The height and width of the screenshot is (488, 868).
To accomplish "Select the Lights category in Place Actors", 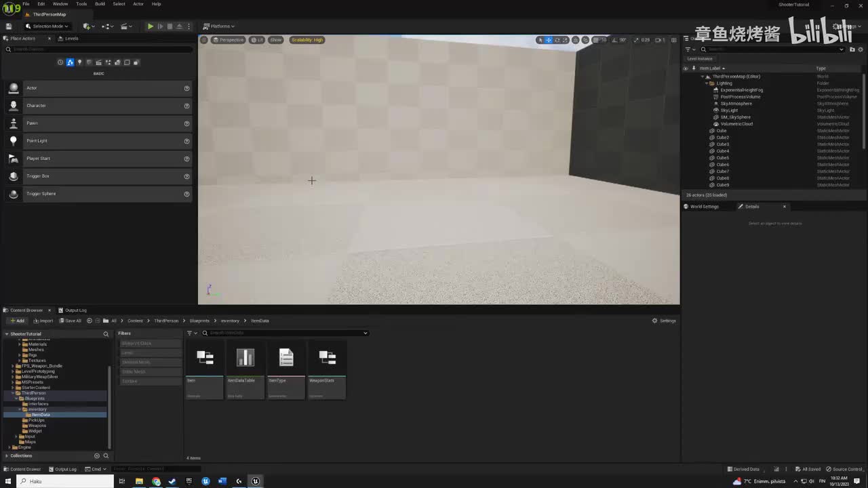I will coord(79,62).
